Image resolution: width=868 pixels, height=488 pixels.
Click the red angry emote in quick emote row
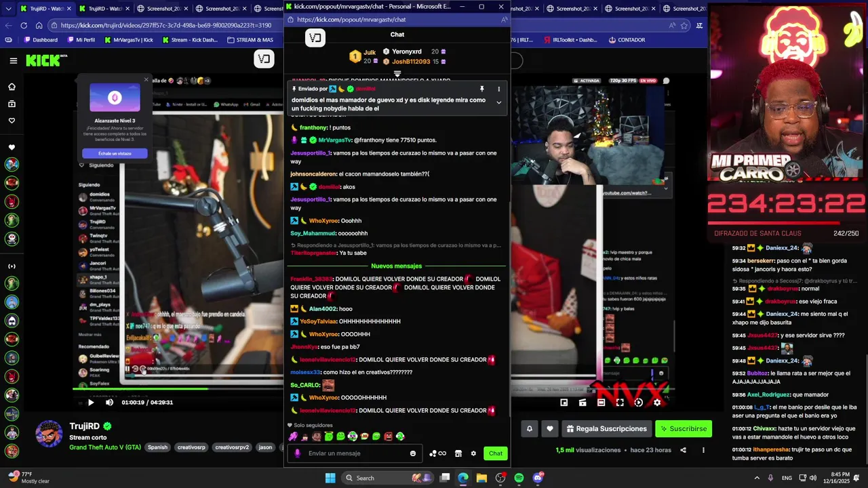tap(389, 436)
